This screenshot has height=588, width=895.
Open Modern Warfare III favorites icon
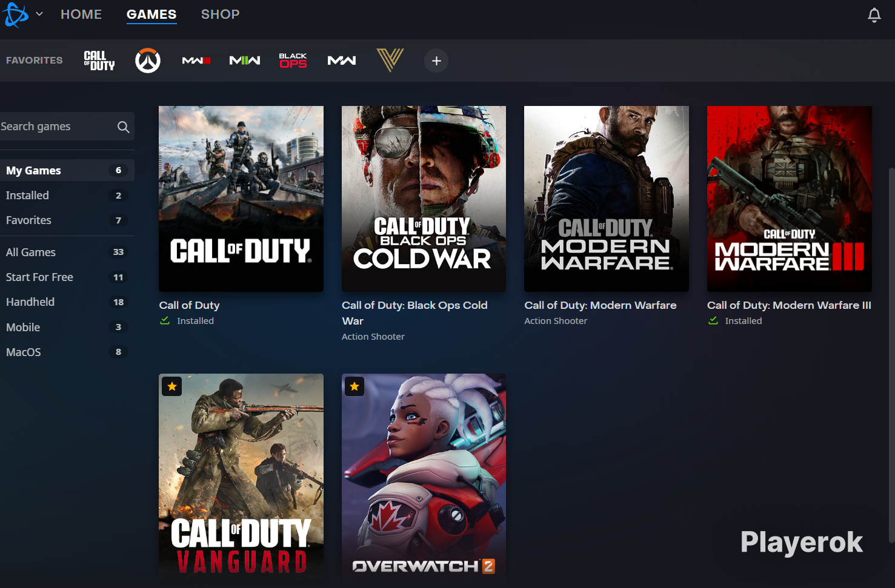coord(196,61)
